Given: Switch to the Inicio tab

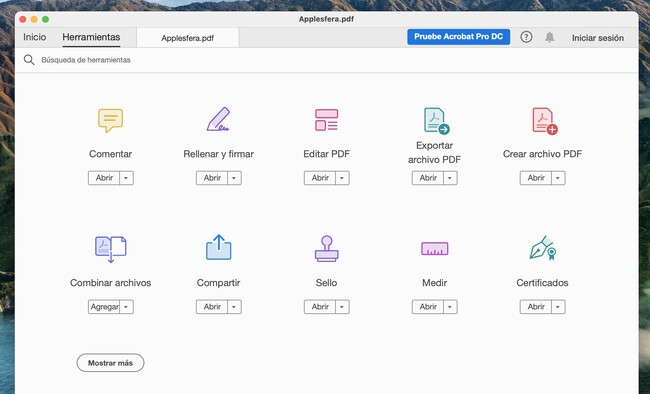Looking at the screenshot, I should [x=34, y=37].
